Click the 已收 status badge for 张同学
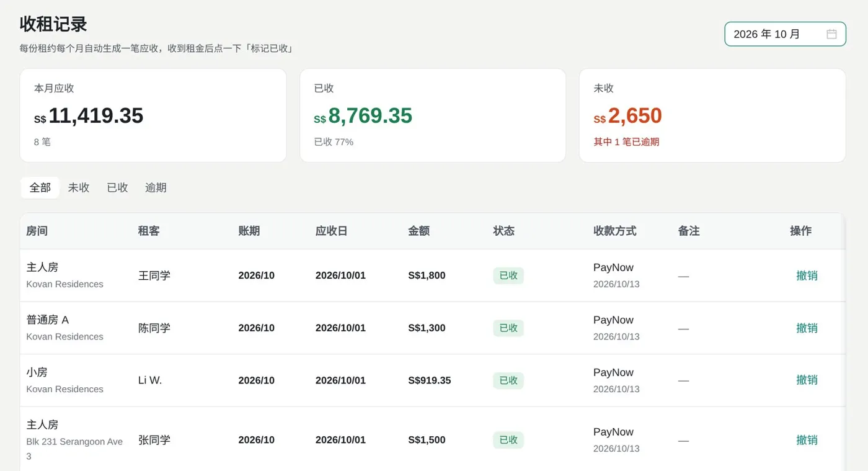The width and height of the screenshot is (868, 471). [508, 440]
